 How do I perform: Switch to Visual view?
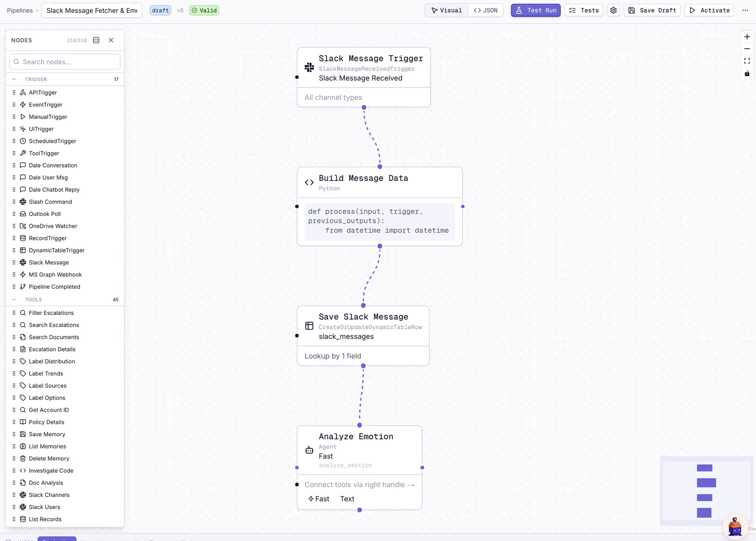pos(447,10)
